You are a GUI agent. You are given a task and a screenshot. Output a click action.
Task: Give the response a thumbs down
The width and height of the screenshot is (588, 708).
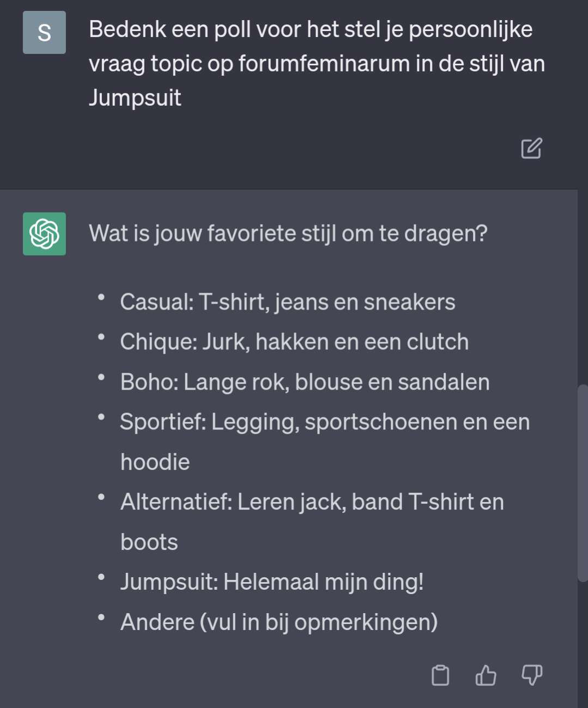point(532,675)
